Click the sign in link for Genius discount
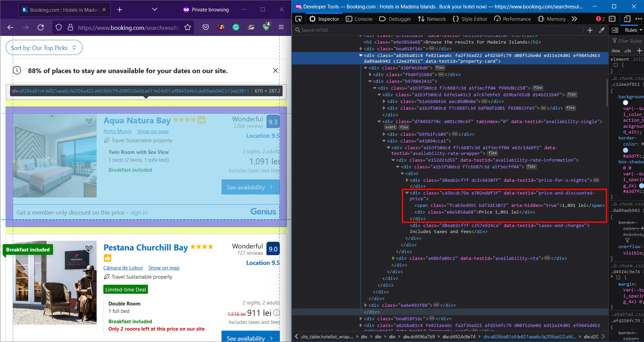 pos(139,213)
